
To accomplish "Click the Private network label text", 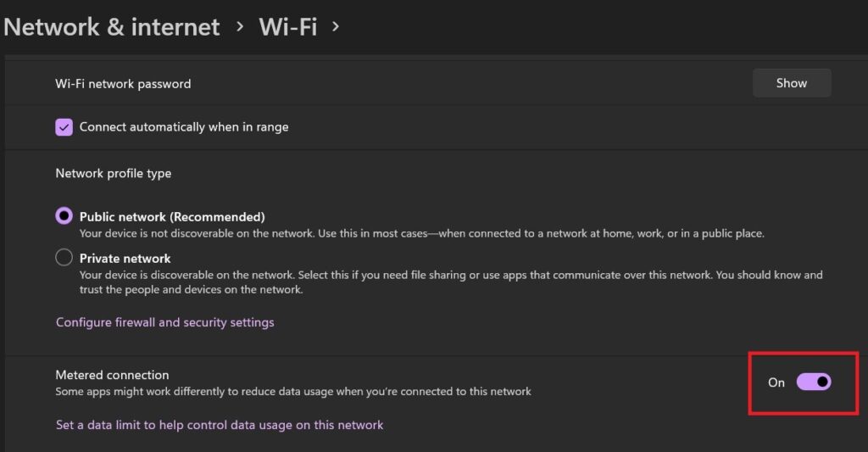I will coord(125,258).
